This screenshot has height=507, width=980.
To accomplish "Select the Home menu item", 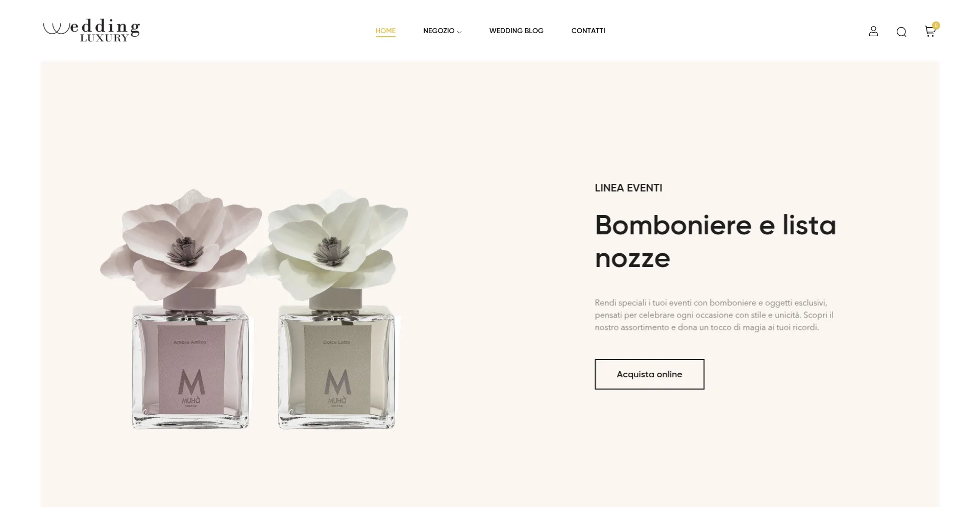I will (385, 31).
